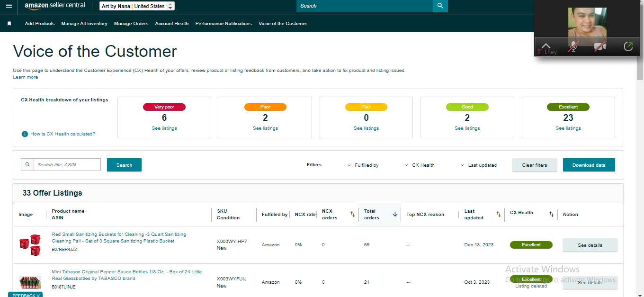Click ASIN text B07RBR4JZZ
Image resolution: width=644 pixels, height=297 pixels.
click(64, 249)
